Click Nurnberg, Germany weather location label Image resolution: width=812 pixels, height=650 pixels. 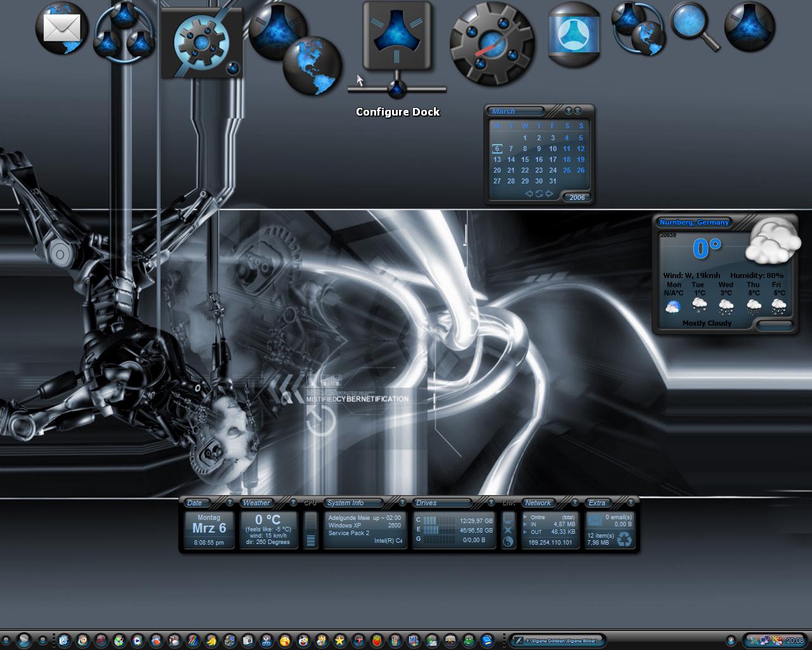(x=694, y=222)
